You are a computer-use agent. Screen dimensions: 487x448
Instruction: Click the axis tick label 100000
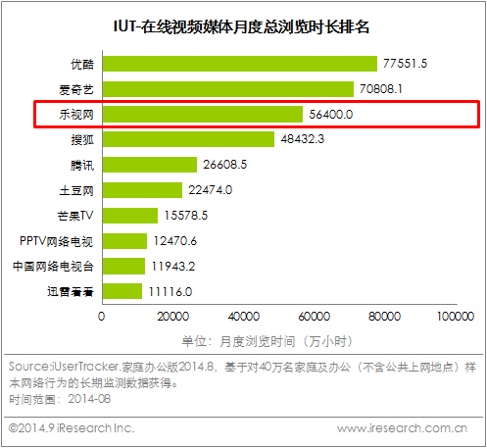[456, 317]
